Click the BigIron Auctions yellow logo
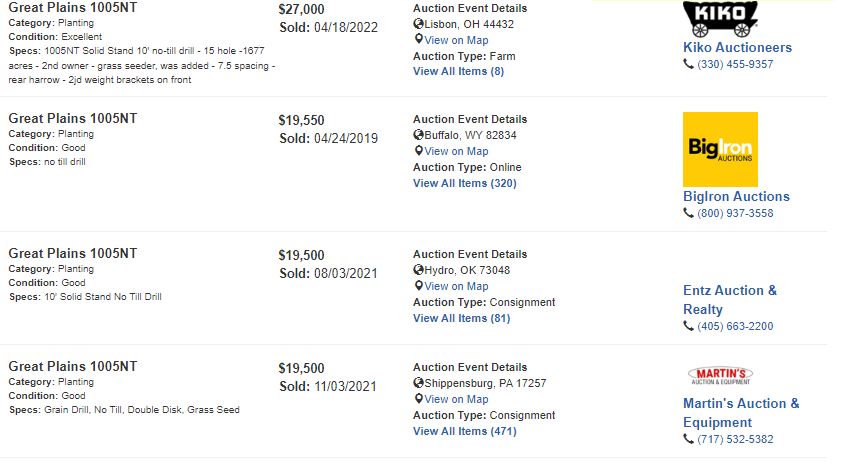 coord(720,149)
